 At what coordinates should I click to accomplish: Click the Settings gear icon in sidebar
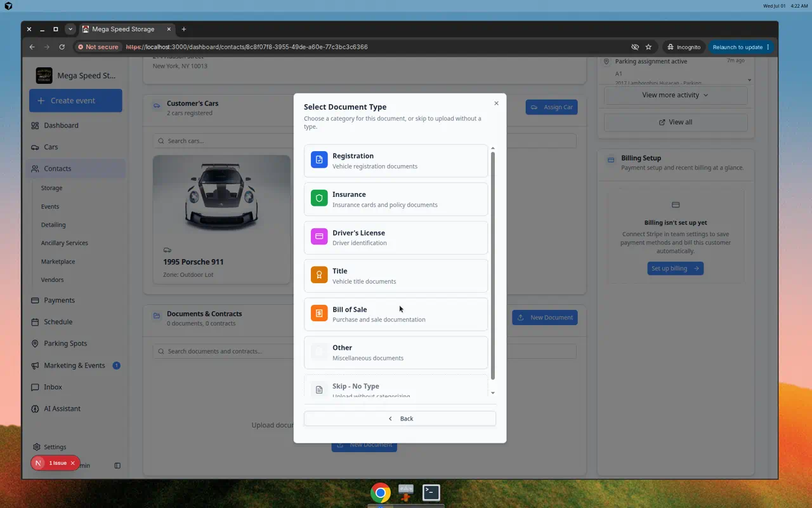tap(37, 447)
